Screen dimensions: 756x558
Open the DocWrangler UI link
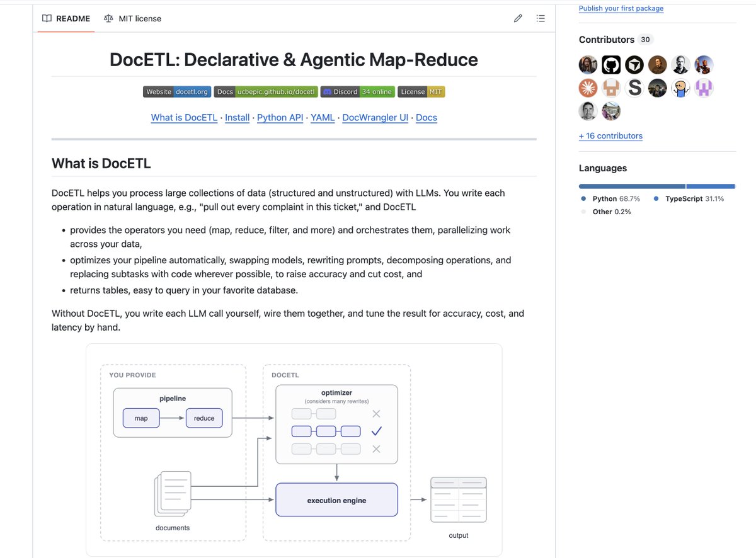pos(375,118)
